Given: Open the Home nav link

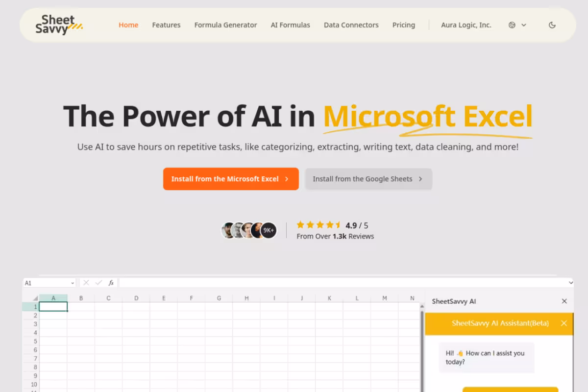Looking at the screenshot, I should point(128,25).
